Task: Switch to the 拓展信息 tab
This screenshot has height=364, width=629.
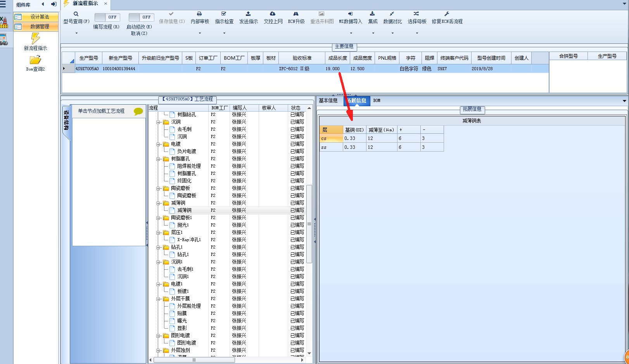Action: 357,100
